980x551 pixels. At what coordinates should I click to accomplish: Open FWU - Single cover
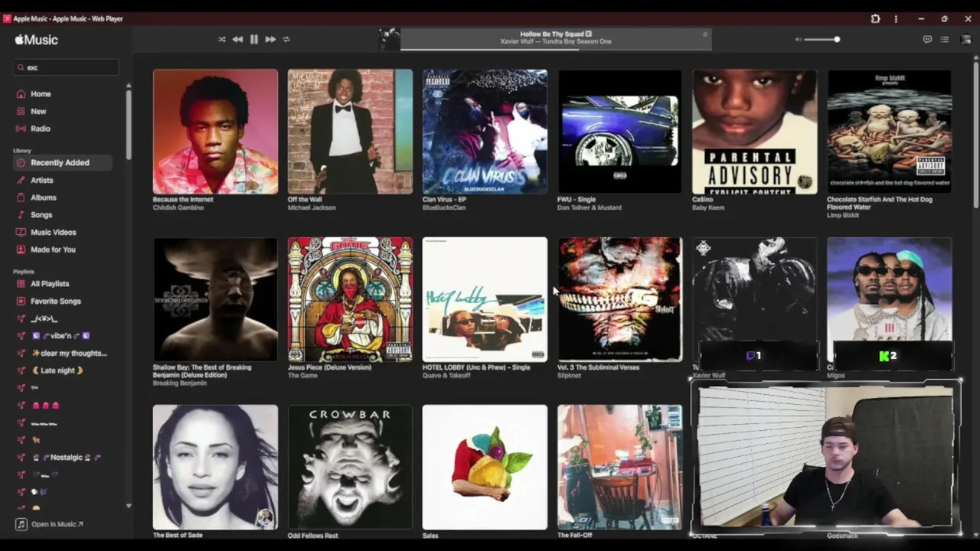tap(619, 132)
